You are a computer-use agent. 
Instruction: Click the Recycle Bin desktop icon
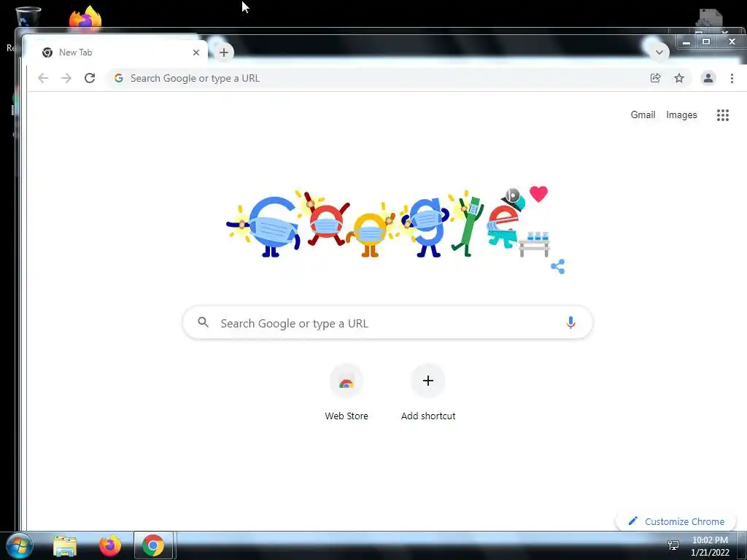click(28, 17)
